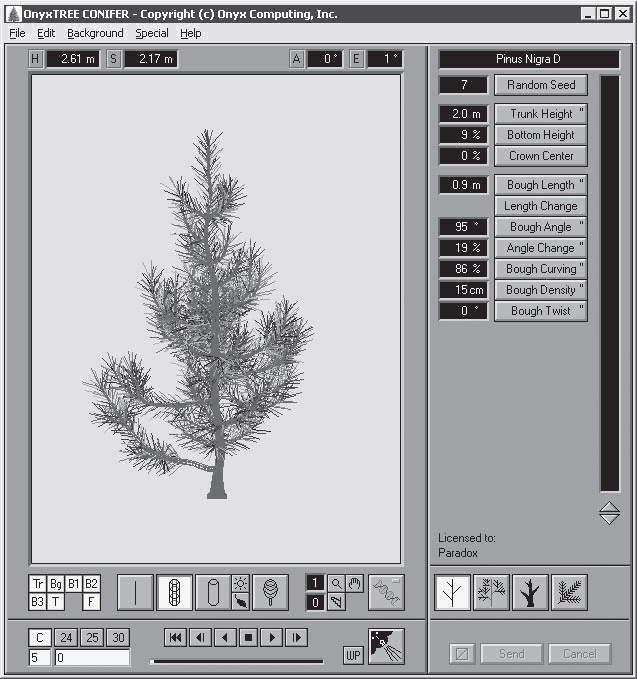637x679 pixels.
Task: Click the Bough Curving button
Action: pos(541,269)
